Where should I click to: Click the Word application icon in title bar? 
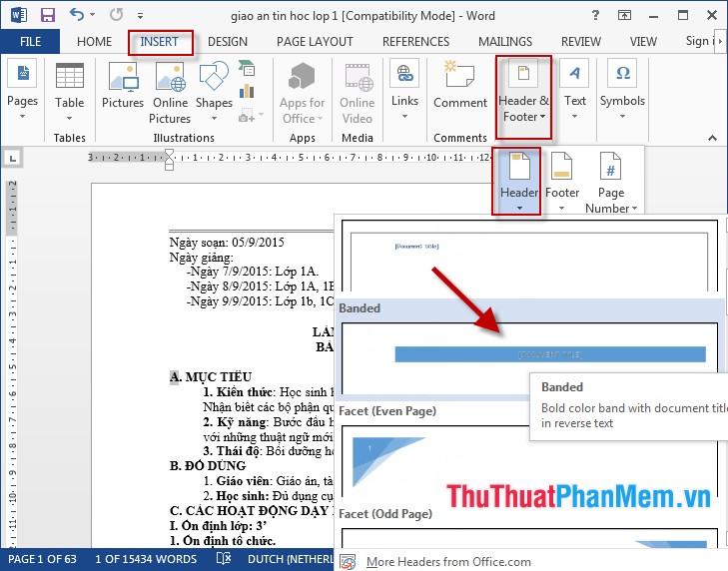click(x=19, y=15)
